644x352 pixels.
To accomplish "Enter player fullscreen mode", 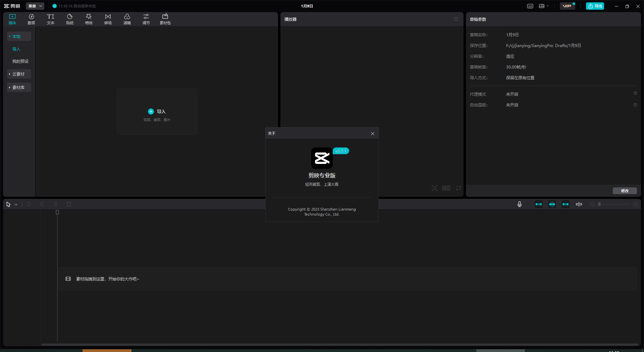I will pos(459,188).
